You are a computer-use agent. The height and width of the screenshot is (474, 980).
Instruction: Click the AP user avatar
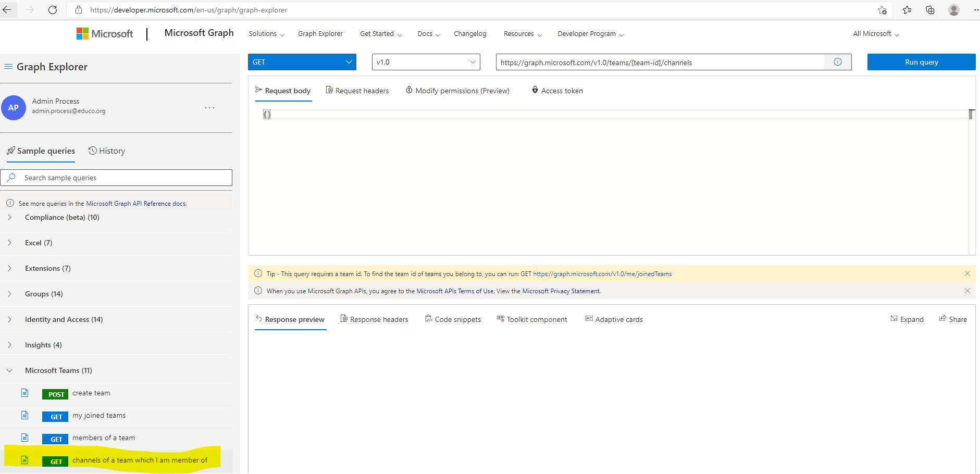14,108
